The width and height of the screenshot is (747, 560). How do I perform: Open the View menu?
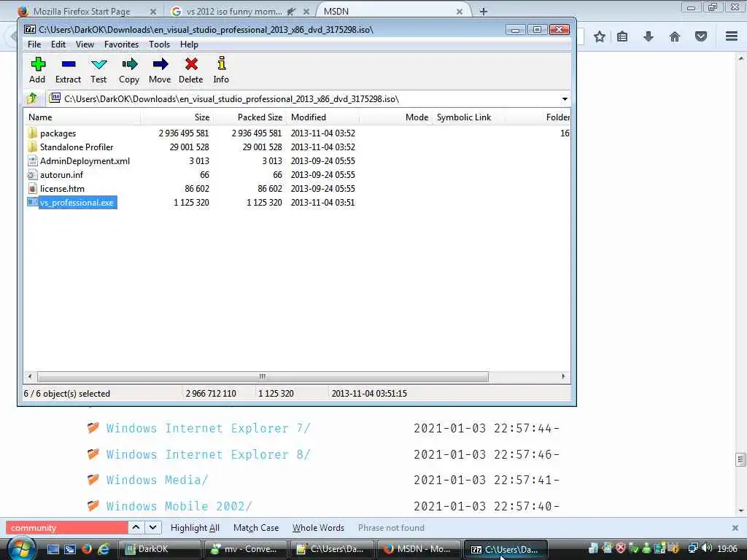click(x=85, y=44)
